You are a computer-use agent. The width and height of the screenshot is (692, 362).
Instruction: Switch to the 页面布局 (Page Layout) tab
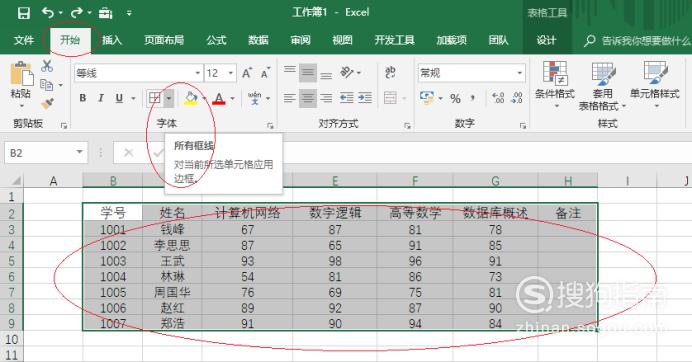(164, 40)
